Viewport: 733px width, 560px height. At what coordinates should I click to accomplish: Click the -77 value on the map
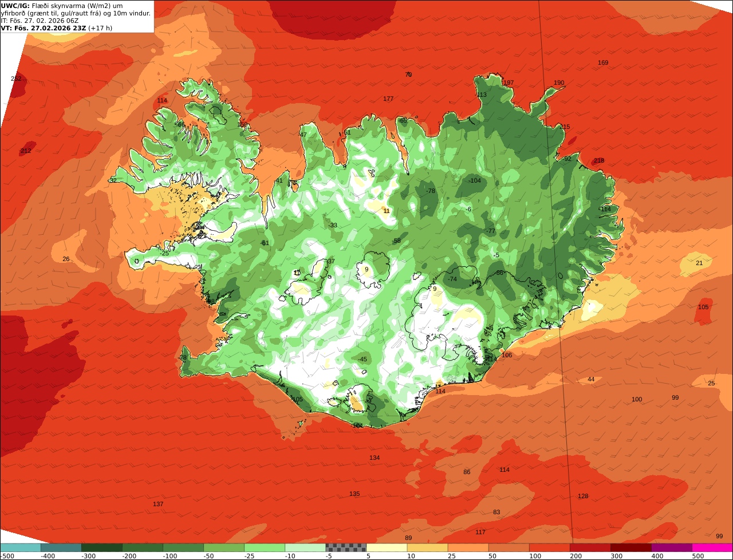tap(490, 231)
